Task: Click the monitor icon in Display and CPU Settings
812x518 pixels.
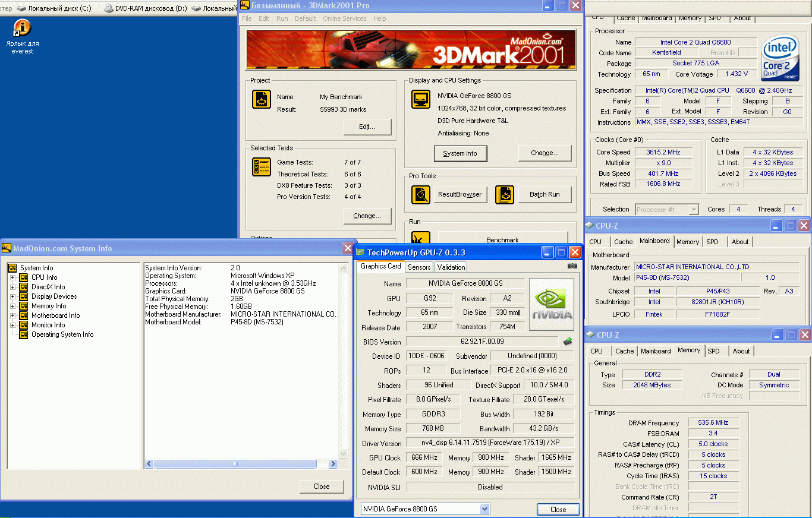Action: [x=421, y=99]
